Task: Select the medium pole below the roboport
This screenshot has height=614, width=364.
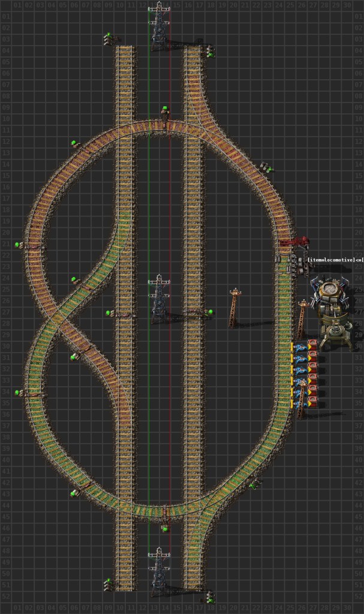Action: (x=302, y=320)
